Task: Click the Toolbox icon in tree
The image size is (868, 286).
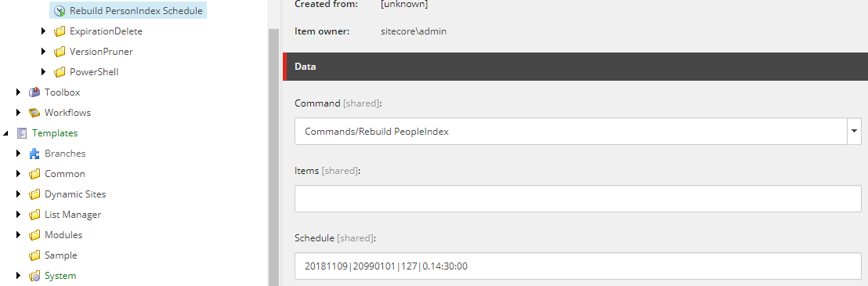Action: coord(34,92)
